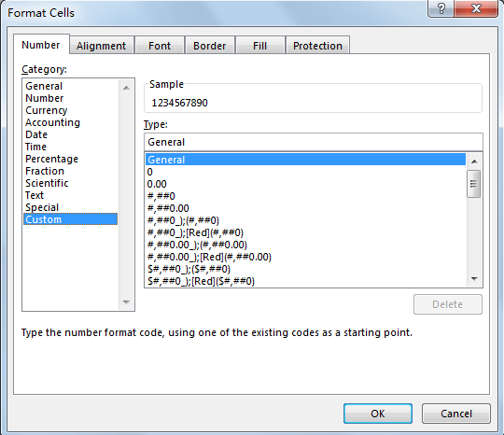
Task: Click the OK button
Action: tap(378, 414)
